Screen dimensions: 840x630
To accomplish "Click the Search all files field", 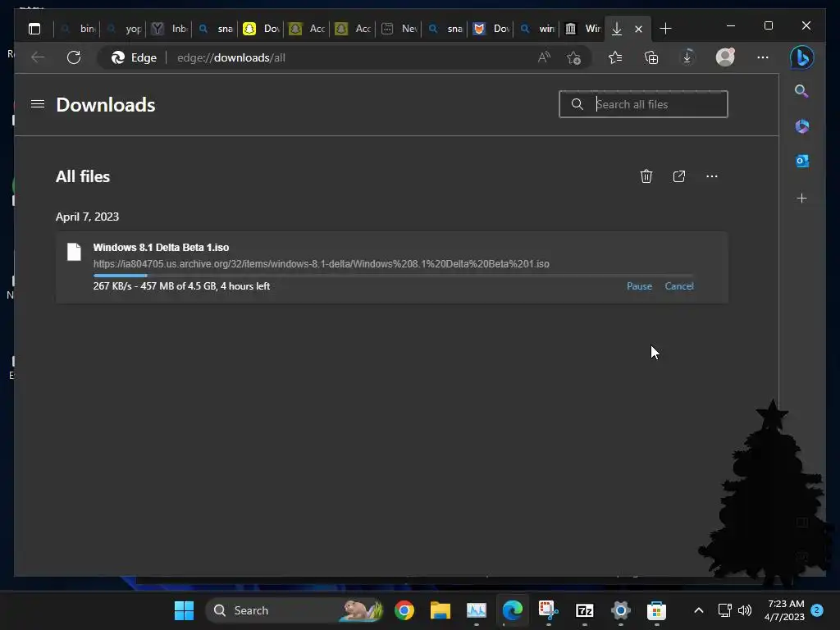I will pyautogui.click(x=643, y=104).
